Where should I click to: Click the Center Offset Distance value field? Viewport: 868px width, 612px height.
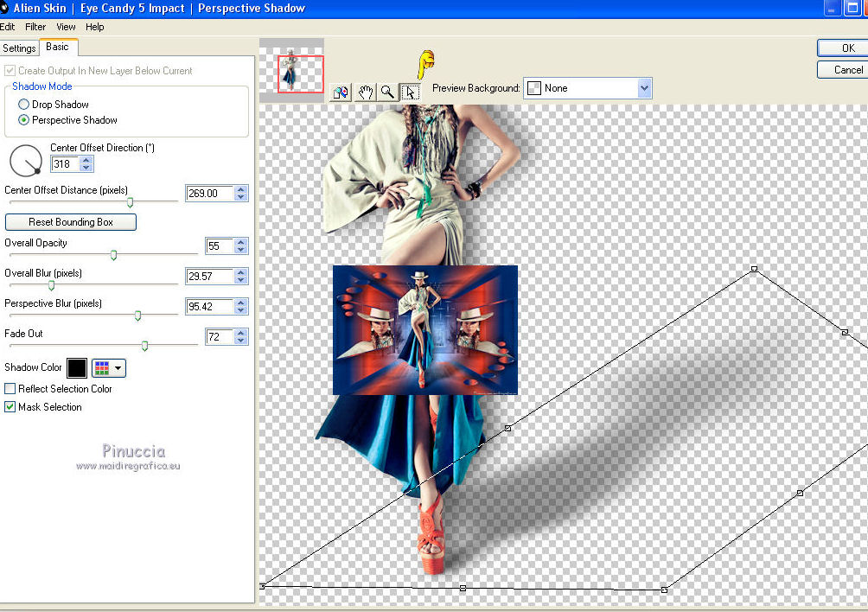[x=210, y=193]
